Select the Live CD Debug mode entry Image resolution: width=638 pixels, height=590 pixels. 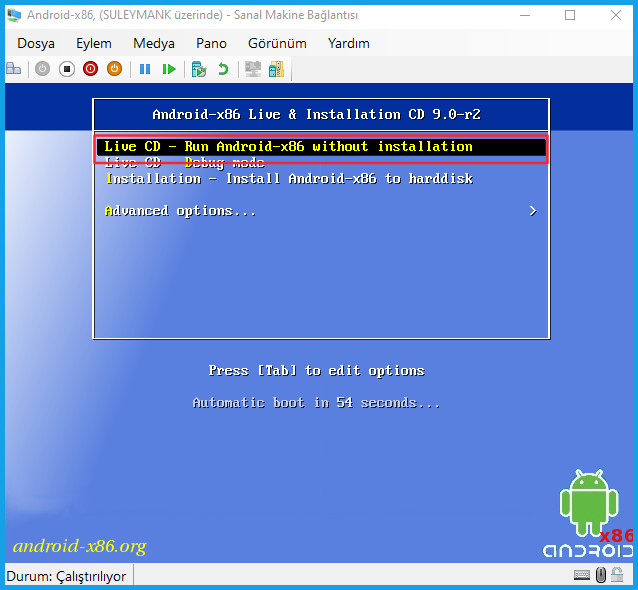point(184,163)
